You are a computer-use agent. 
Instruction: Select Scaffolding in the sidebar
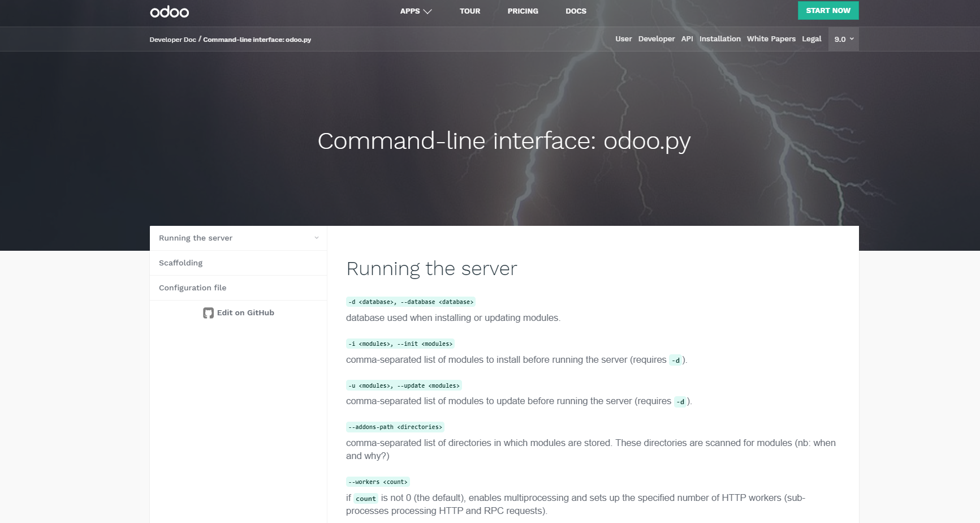[x=180, y=263]
